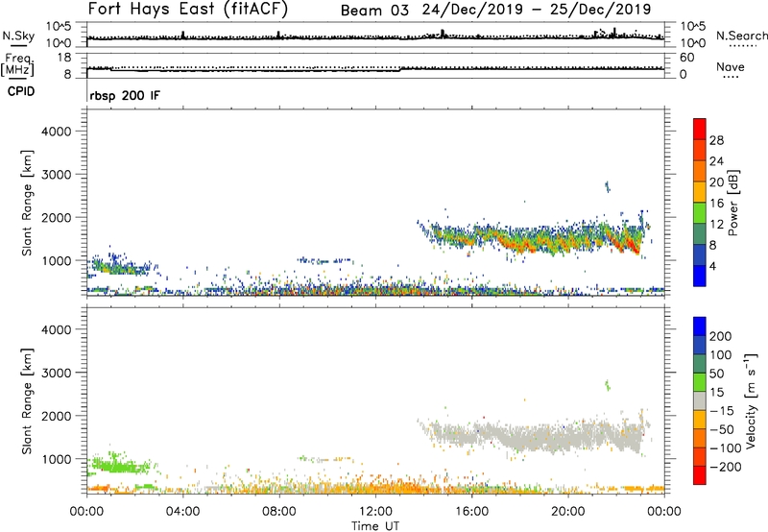Screen dimensions: 768x532
Task: Click the 'Freq. [MHz]' label
Action: [18, 64]
